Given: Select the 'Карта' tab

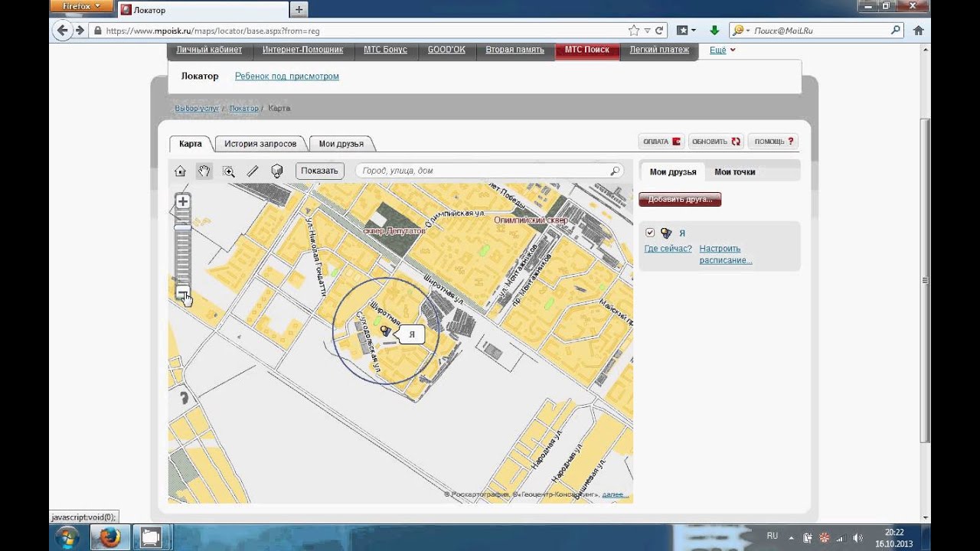Looking at the screenshot, I should [x=191, y=144].
